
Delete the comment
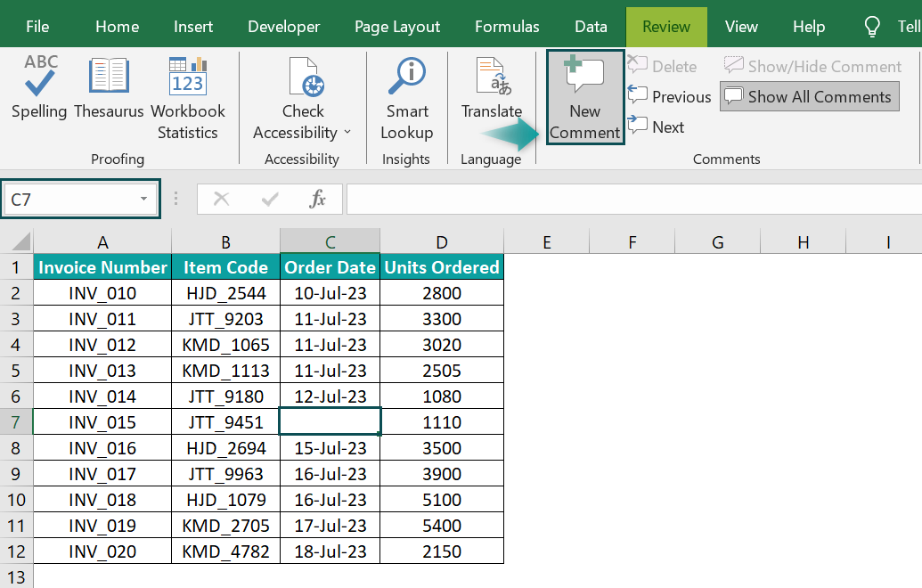(x=662, y=66)
